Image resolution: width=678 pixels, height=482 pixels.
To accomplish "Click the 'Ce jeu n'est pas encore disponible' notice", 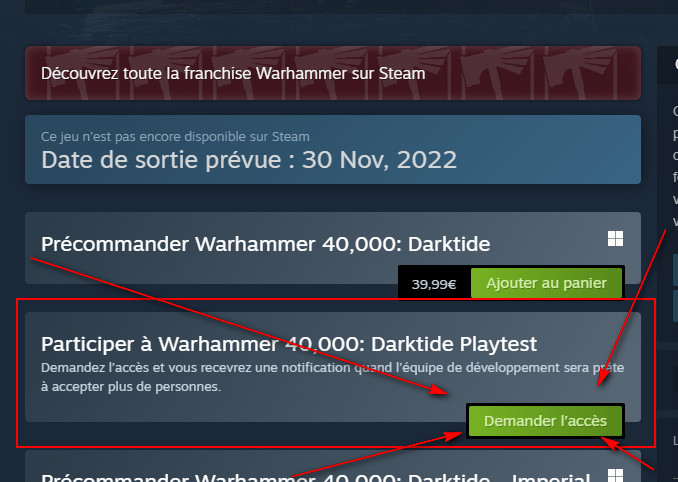I will coord(175,137).
